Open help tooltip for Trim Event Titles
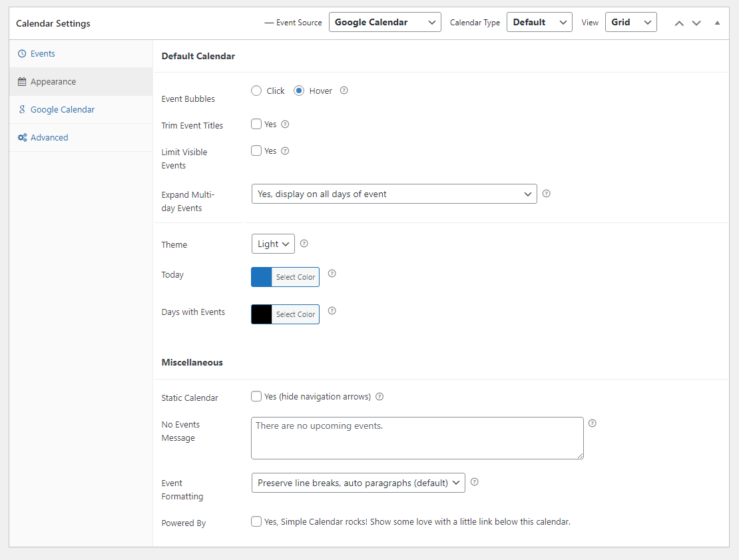 click(x=285, y=125)
